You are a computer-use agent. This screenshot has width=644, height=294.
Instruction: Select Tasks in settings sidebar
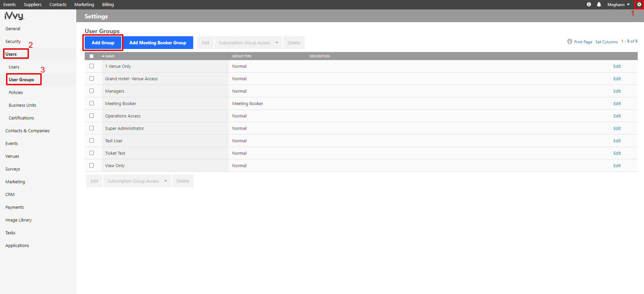tap(10, 233)
